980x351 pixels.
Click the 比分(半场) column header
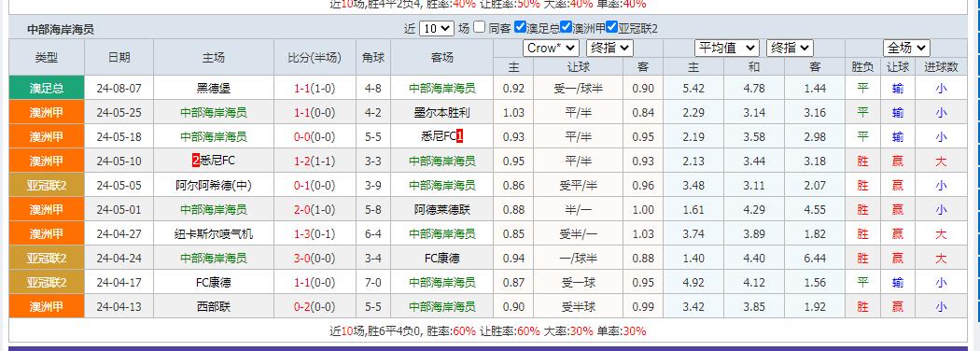coord(315,58)
